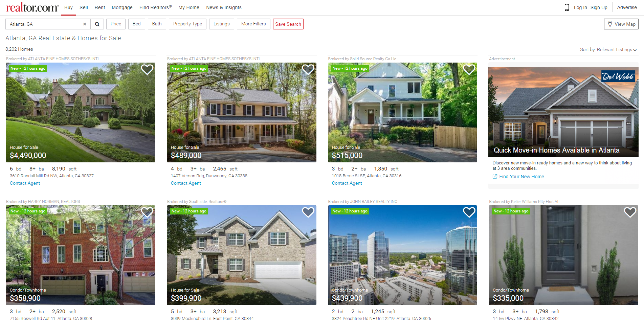Toggle heart on $515,000 Berne St listing
Screen dimensions: 644x320
coord(469,70)
